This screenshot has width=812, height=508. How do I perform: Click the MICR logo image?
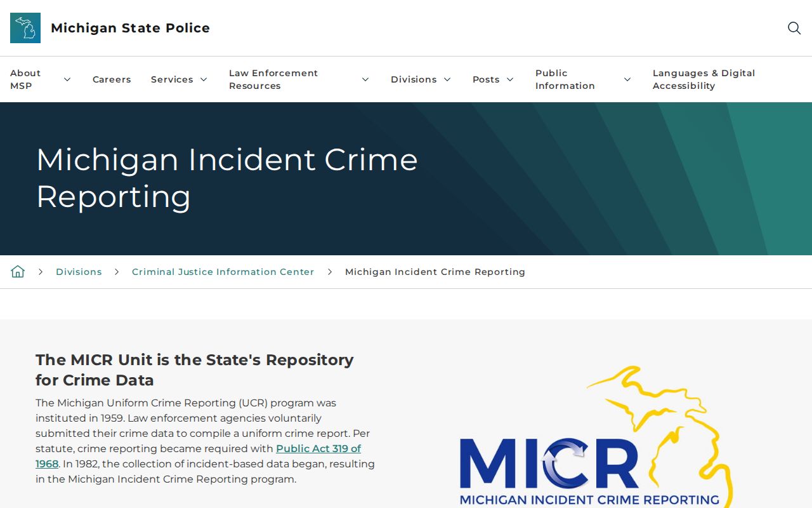point(596,437)
